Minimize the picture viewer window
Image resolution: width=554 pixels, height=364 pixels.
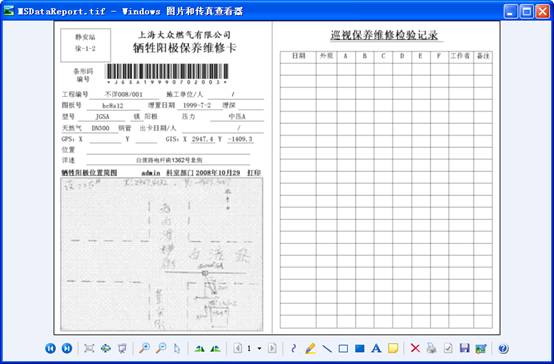510,12
